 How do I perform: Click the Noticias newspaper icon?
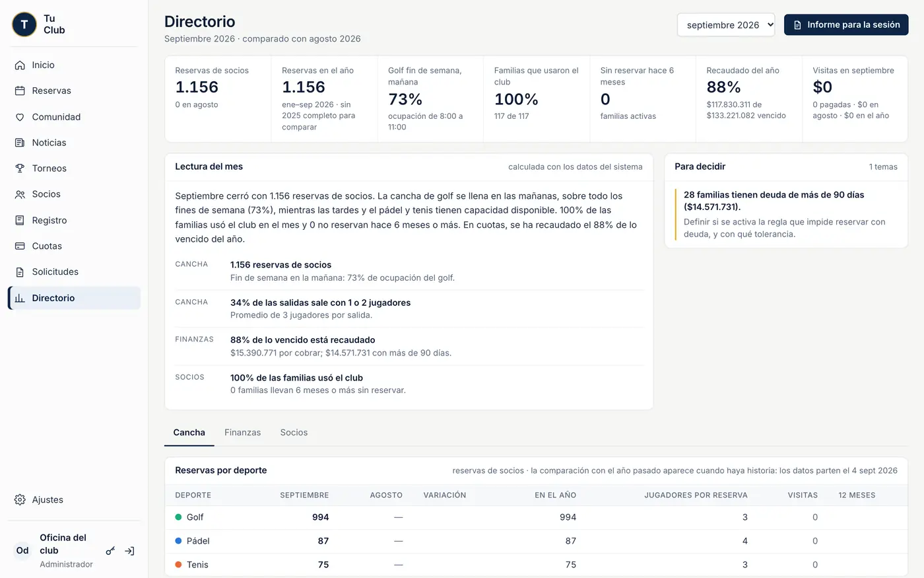(20, 143)
